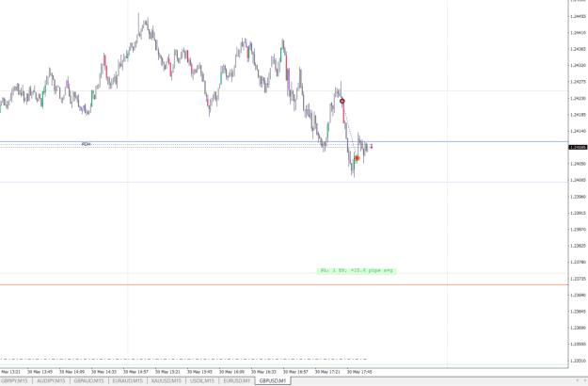The width and height of the screenshot is (588, 386).
Task: Click the 1.23960 price scale label
Action: 578,197
